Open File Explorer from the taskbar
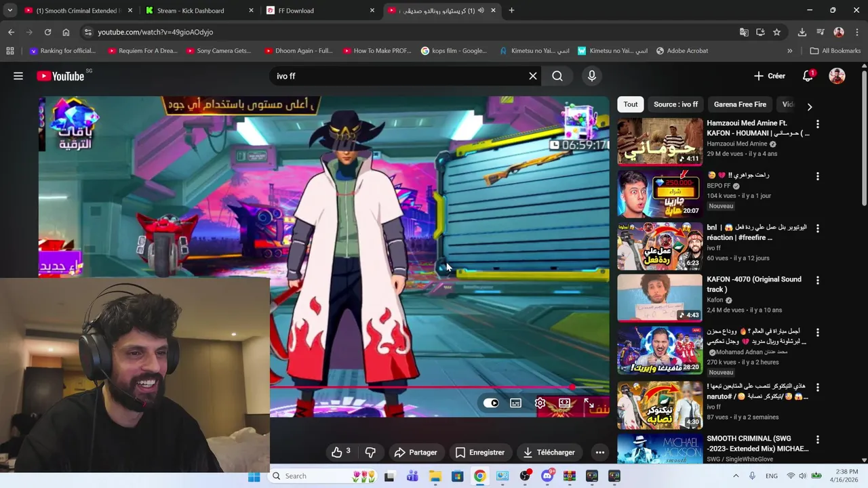868x488 pixels. (435, 476)
